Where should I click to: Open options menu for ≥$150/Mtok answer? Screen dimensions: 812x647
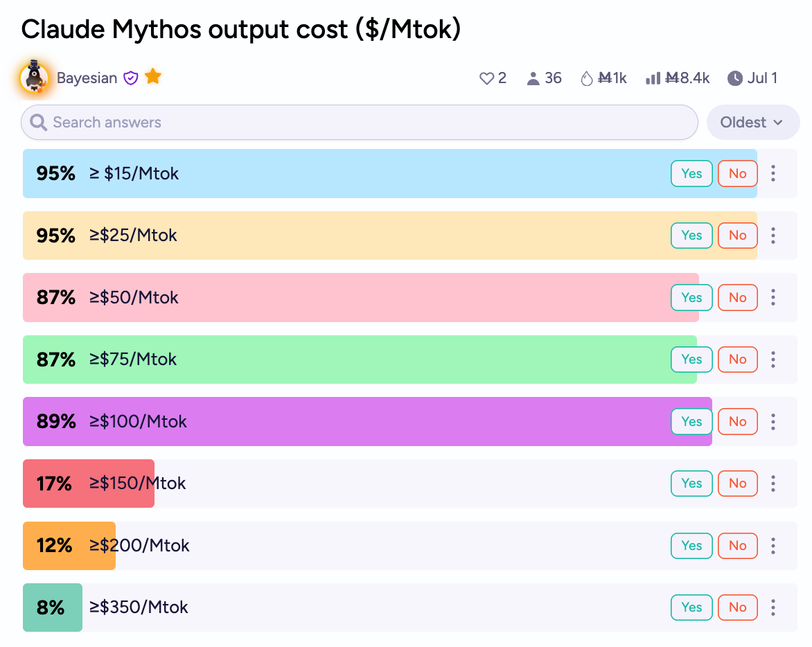(x=773, y=484)
